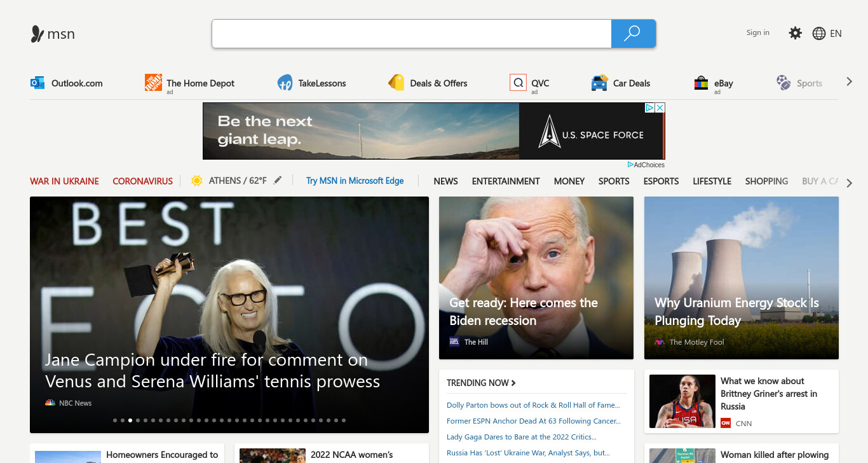
Task: Click The Home Depot orange logo
Action: click(x=153, y=83)
